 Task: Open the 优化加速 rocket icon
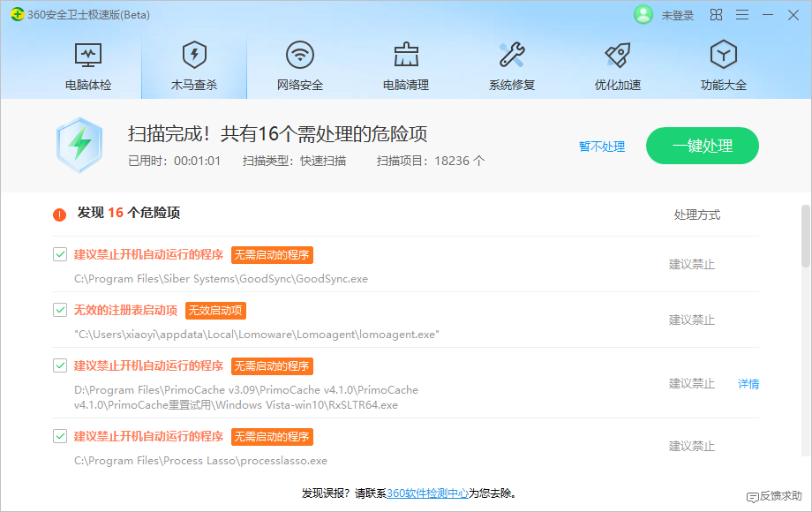click(618, 56)
